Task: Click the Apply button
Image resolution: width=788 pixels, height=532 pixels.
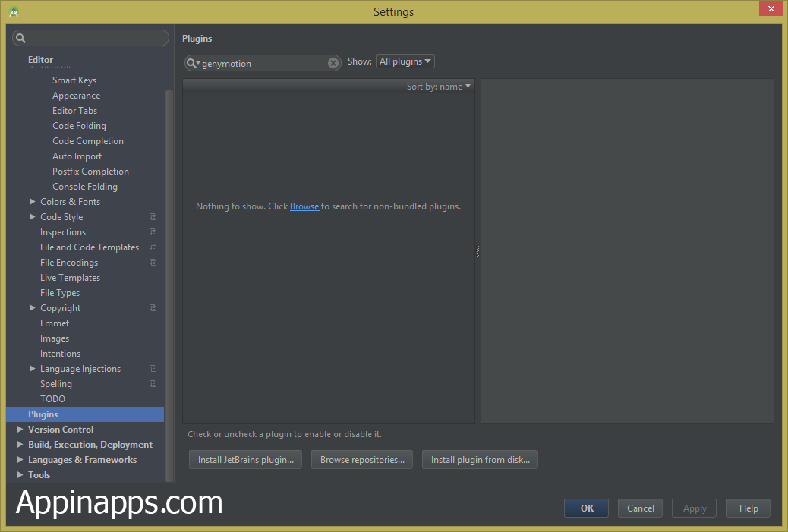Action: (x=695, y=508)
